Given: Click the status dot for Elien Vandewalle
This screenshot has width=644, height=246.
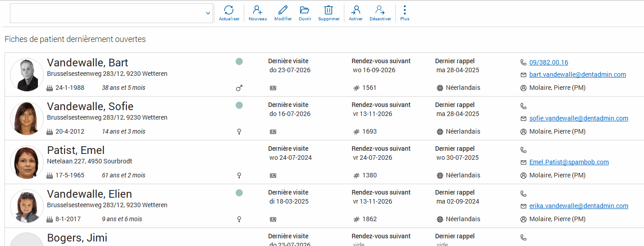Looking at the screenshot, I should point(239,193).
